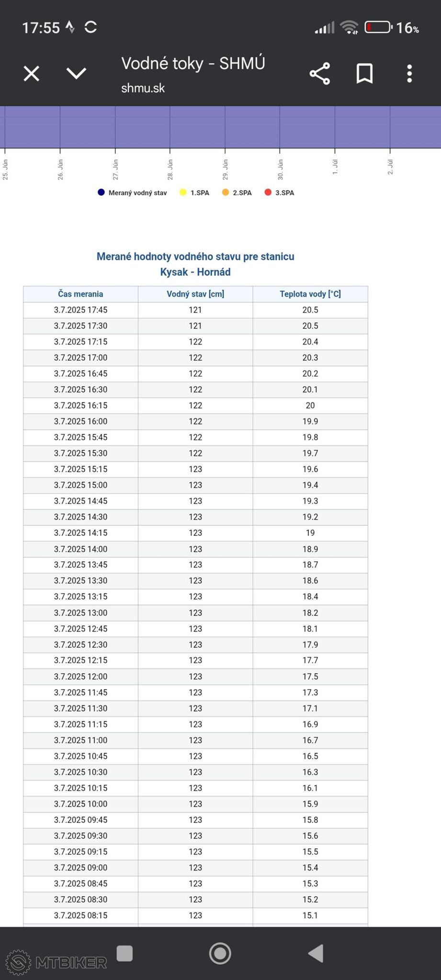Screen dimensions: 441x980
Task: Bookmark this page with bookmark icon
Action: [x=364, y=74]
